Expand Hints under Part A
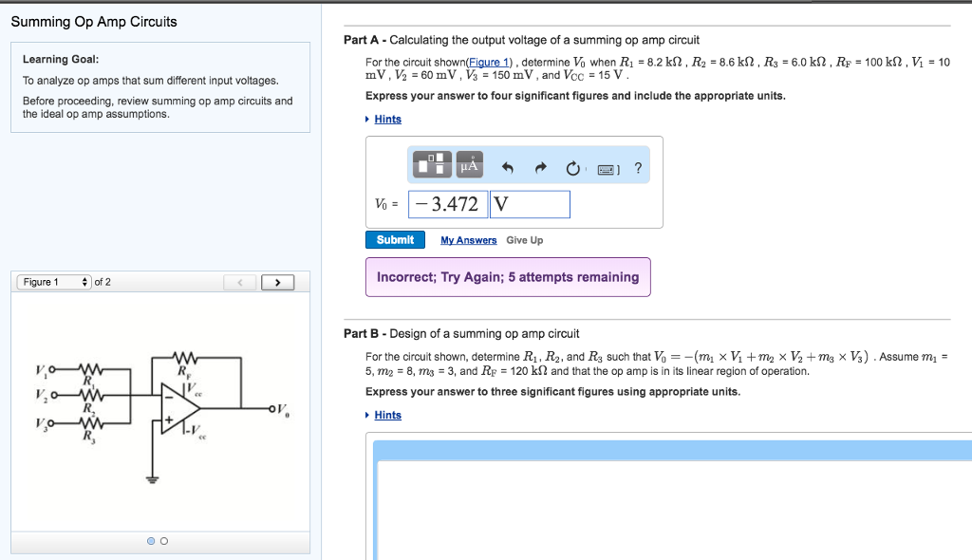This screenshot has width=972, height=560. tap(387, 120)
